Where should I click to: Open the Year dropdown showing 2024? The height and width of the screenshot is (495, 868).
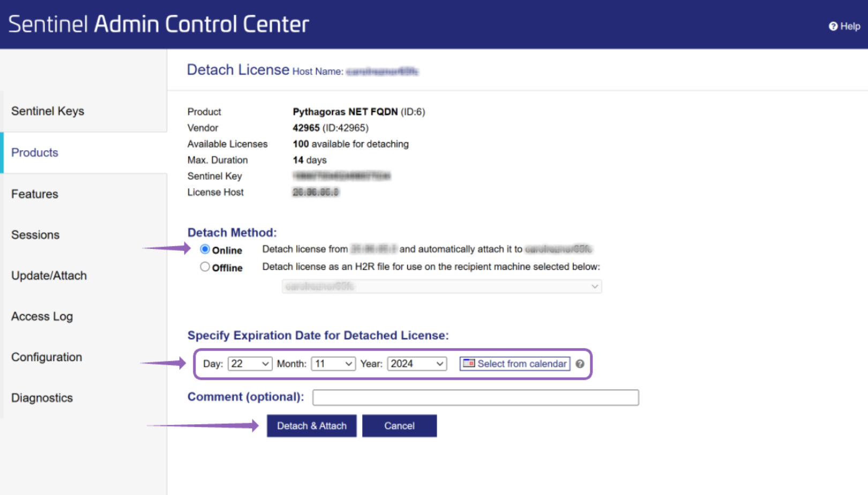click(x=417, y=364)
